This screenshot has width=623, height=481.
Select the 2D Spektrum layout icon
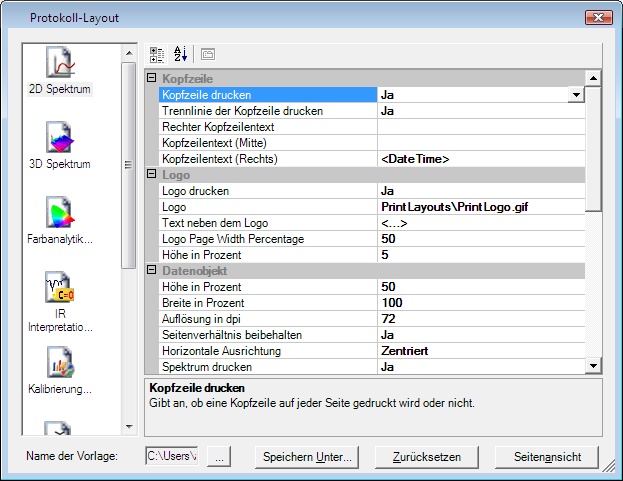tap(61, 65)
